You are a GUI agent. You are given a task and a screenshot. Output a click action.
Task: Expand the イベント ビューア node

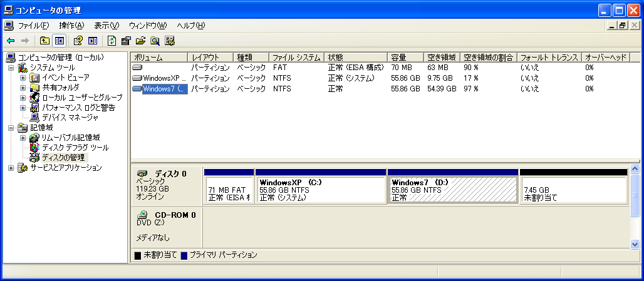[23, 78]
